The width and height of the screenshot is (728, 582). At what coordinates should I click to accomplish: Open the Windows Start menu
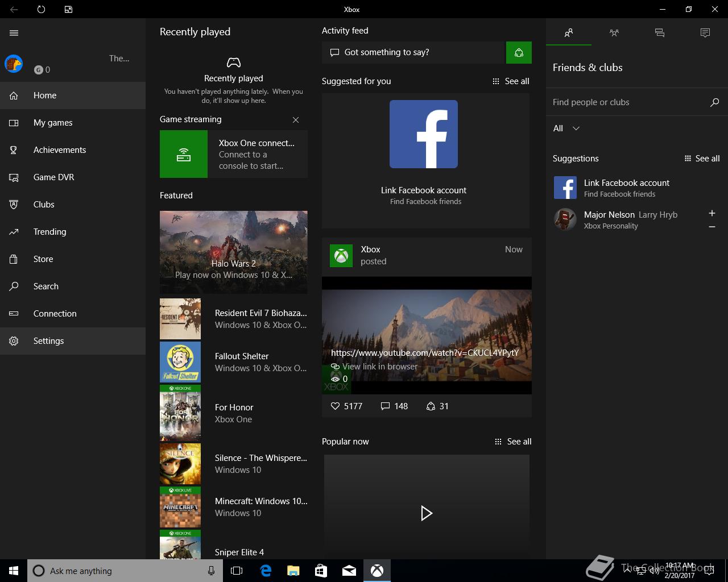click(14, 571)
